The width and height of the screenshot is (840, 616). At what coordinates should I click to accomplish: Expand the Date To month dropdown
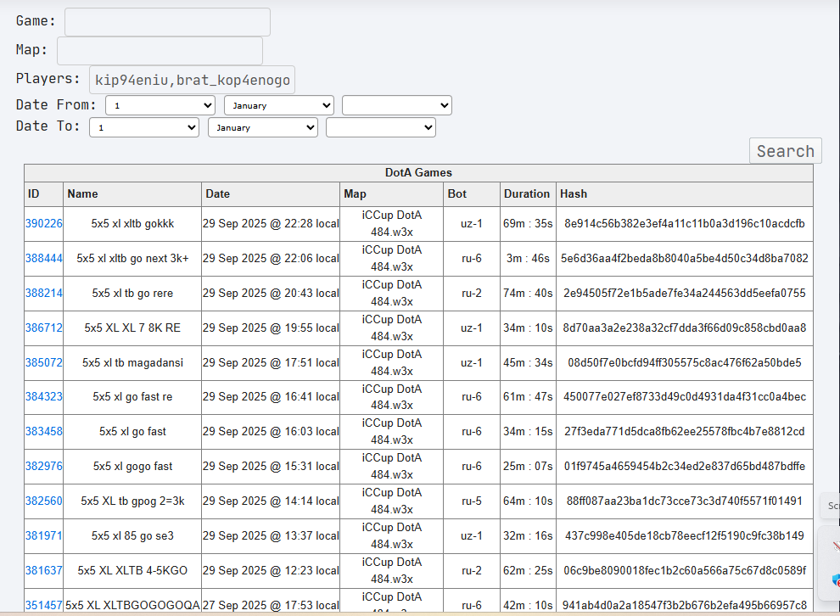pyautogui.click(x=263, y=127)
